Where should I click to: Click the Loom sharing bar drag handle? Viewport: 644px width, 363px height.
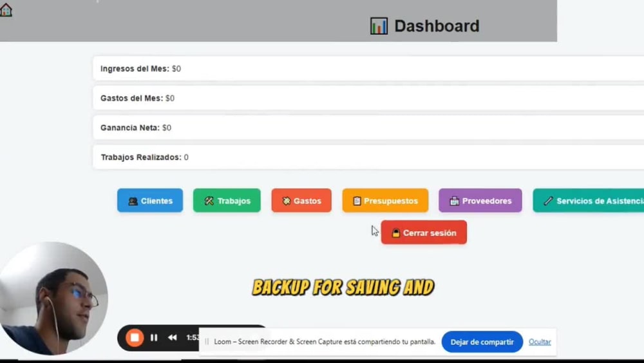tap(207, 342)
